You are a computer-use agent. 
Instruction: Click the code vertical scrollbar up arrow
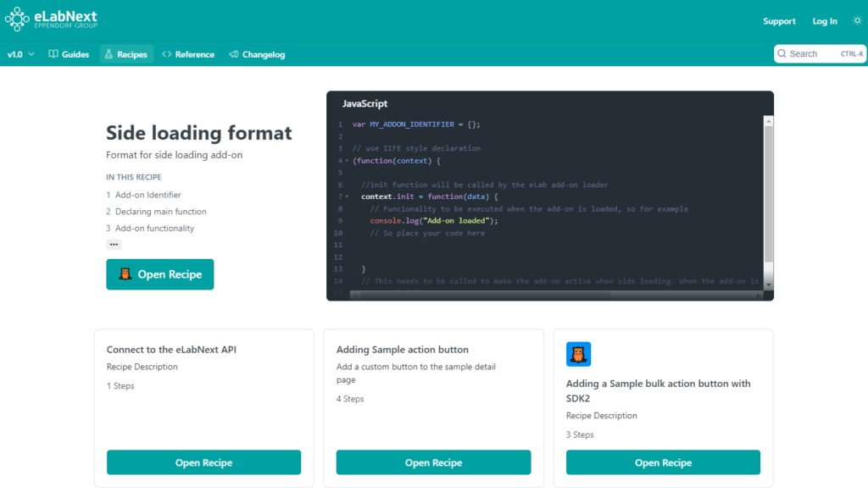pos(768,121)
